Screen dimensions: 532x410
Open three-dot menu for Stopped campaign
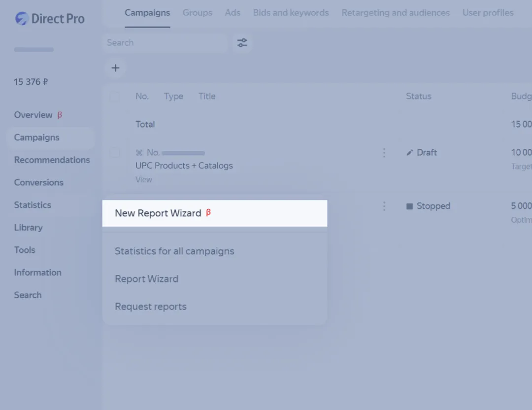tap(384, 206)
